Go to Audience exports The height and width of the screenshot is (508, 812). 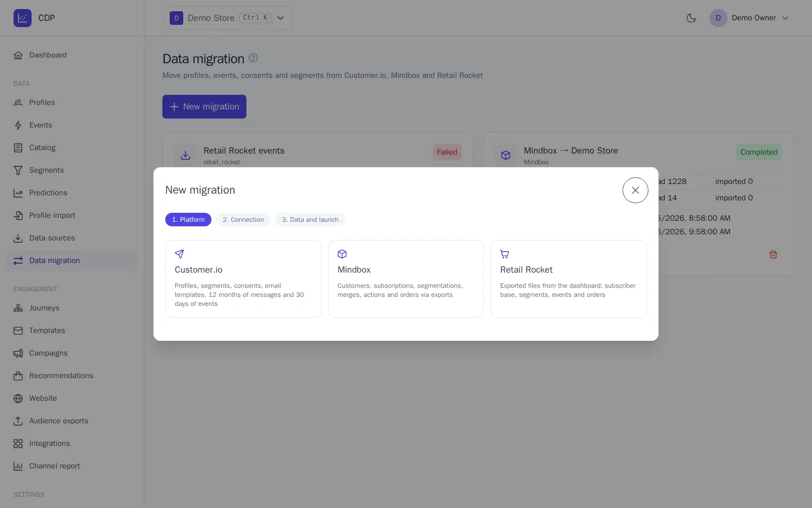tap(72, 421)
